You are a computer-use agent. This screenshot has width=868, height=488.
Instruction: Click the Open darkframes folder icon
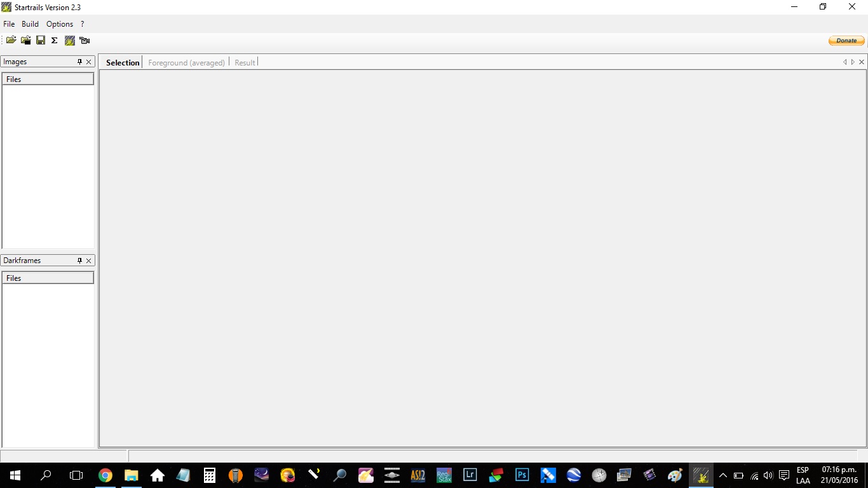(26, 40)
